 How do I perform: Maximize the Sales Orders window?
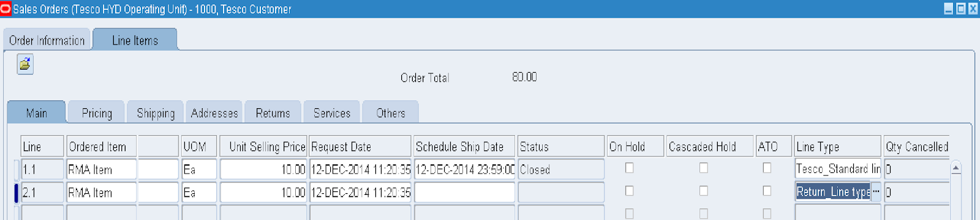click(961, 9)
